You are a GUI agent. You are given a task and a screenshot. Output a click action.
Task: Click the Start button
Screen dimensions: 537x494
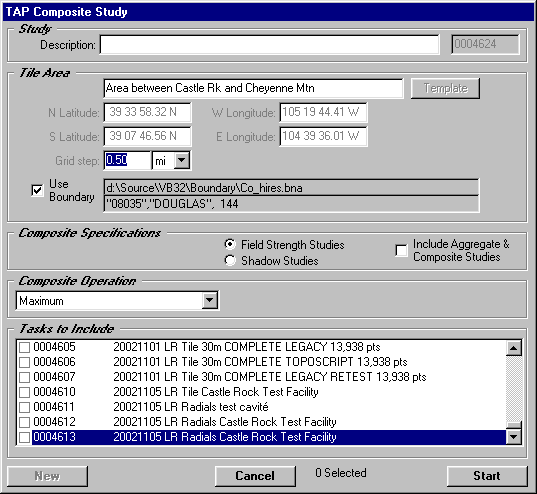click(x=487, y=476)
